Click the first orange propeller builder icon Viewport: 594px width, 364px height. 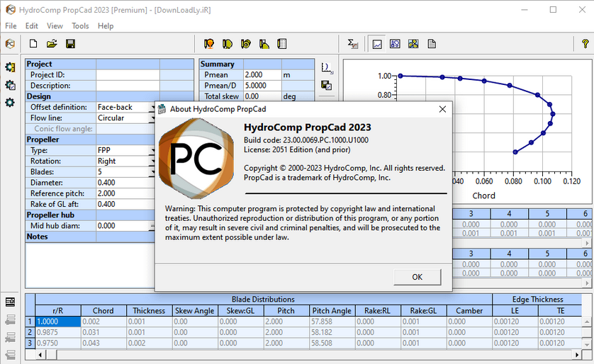208,44
